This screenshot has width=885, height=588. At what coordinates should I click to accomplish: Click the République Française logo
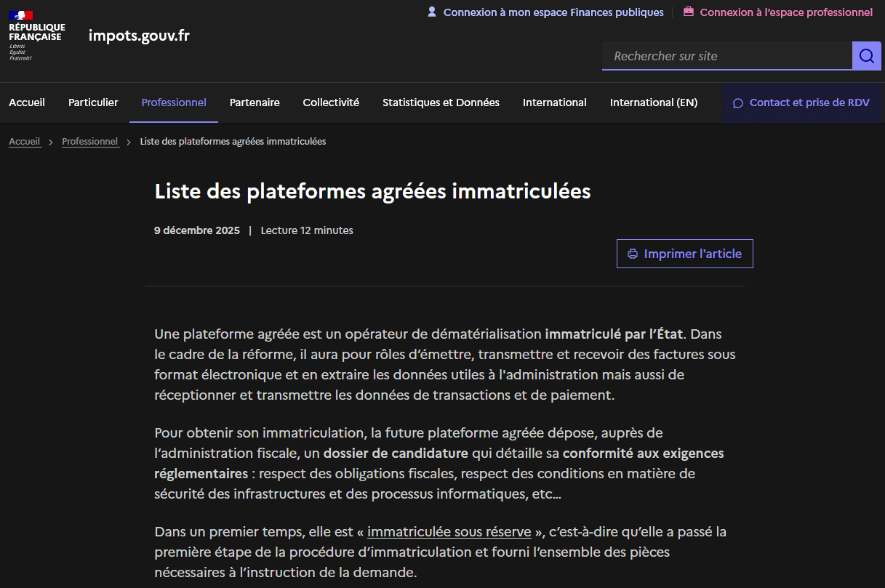point(36,35)
